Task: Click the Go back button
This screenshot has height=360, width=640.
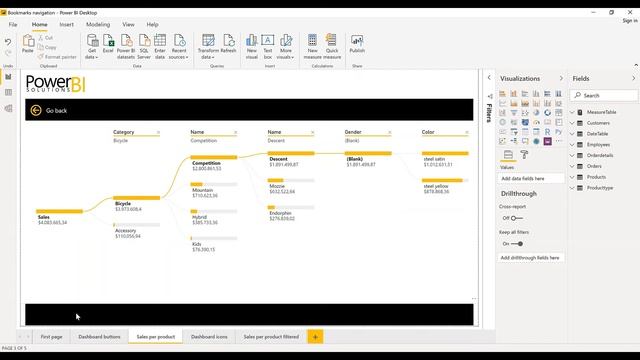Action: click(x=49, y=110)
